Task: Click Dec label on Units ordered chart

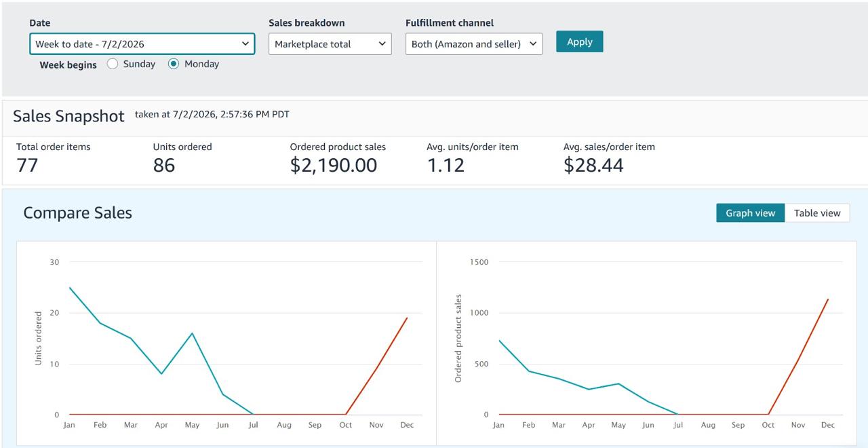Action: (x=407, y=425)
